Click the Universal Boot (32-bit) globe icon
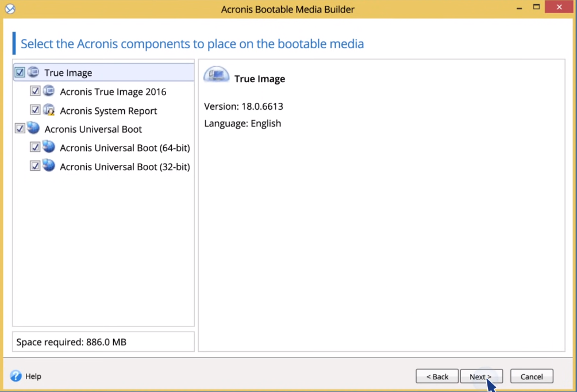The width and height of the screenshot is (577, 392). point(49,166)
